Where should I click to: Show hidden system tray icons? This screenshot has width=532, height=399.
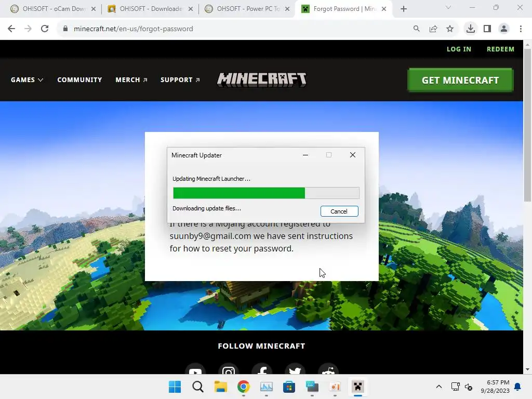pos(438,387)
